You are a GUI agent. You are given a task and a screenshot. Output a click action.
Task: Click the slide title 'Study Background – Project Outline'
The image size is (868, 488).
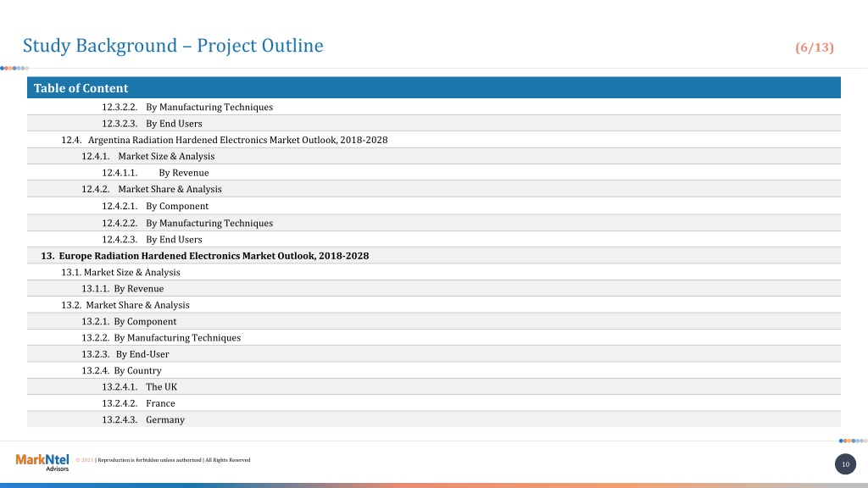tap(173, 46)
